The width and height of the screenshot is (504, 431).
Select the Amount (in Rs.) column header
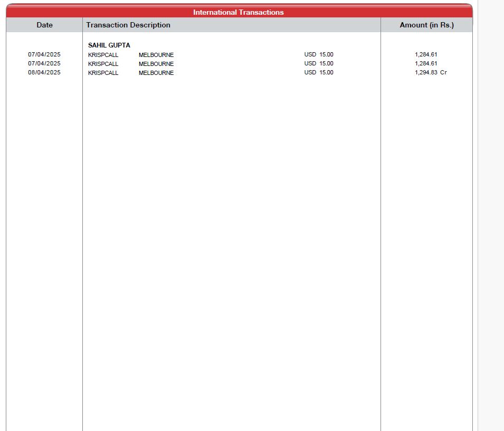point(426,25)
